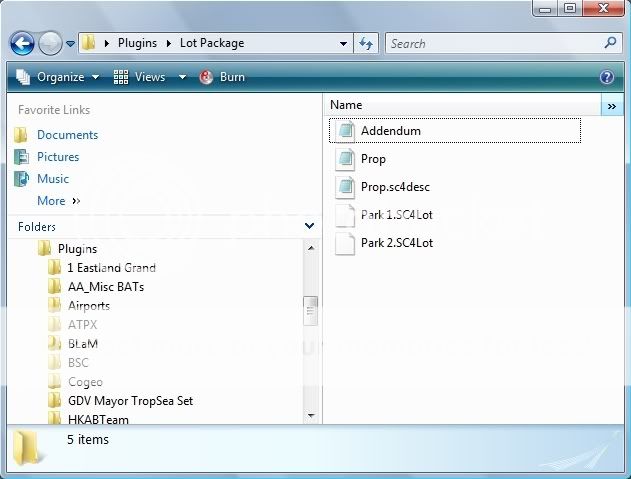This screenshot has height=479, width=631.
Task: Select the Prop.sc4desc file
Action: tap(395, 187)
